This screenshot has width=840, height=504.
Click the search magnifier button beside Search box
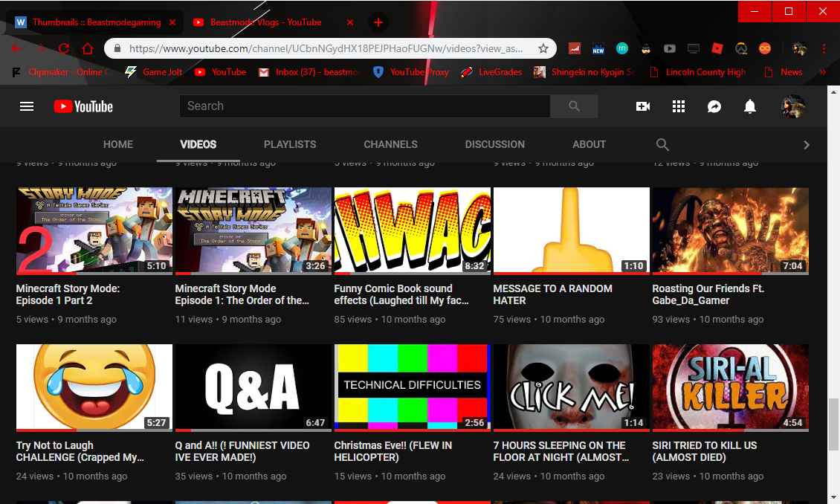[x=575, y=106]
